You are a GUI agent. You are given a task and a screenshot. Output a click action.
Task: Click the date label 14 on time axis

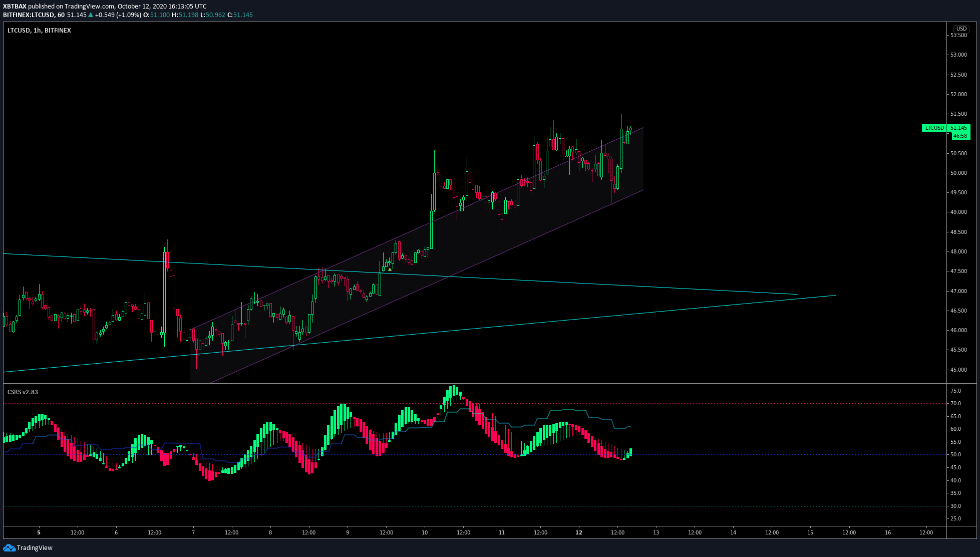[733, 532]
